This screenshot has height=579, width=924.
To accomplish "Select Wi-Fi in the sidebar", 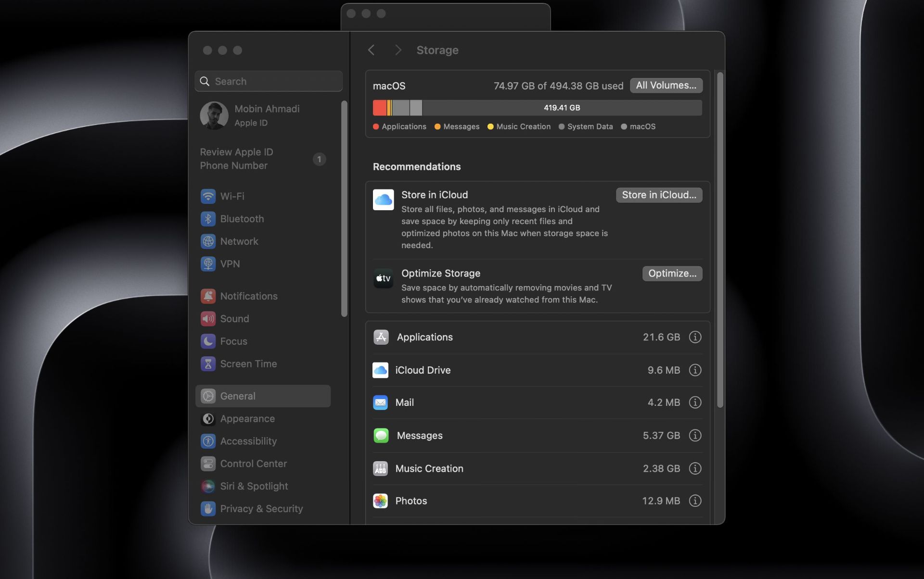I will tap(232, 197).
